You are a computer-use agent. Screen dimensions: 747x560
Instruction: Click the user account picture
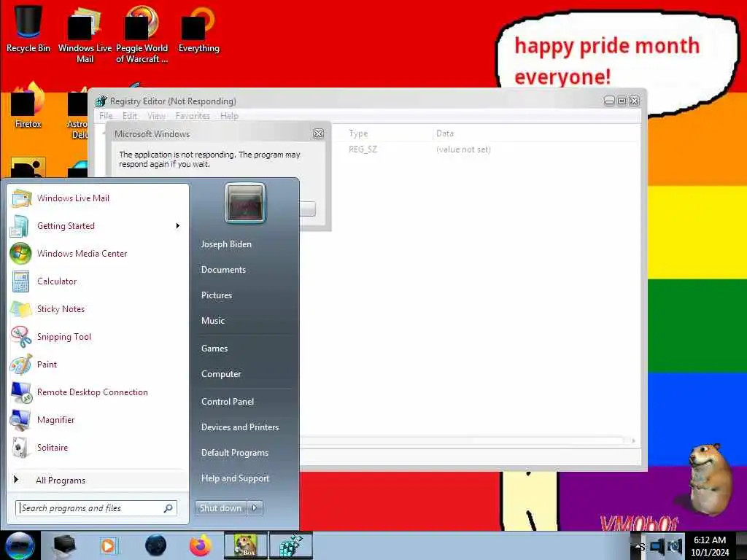[245, 203]
